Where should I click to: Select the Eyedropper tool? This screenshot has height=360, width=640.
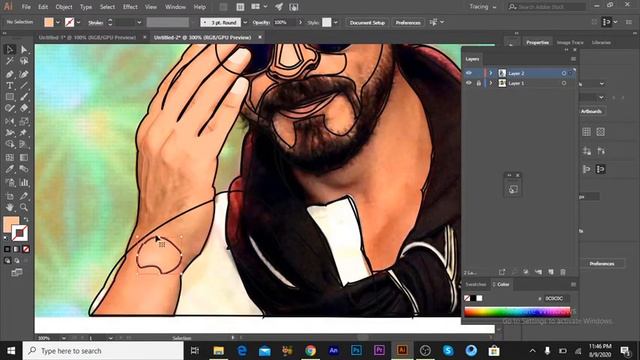click(x=10, y=169)
